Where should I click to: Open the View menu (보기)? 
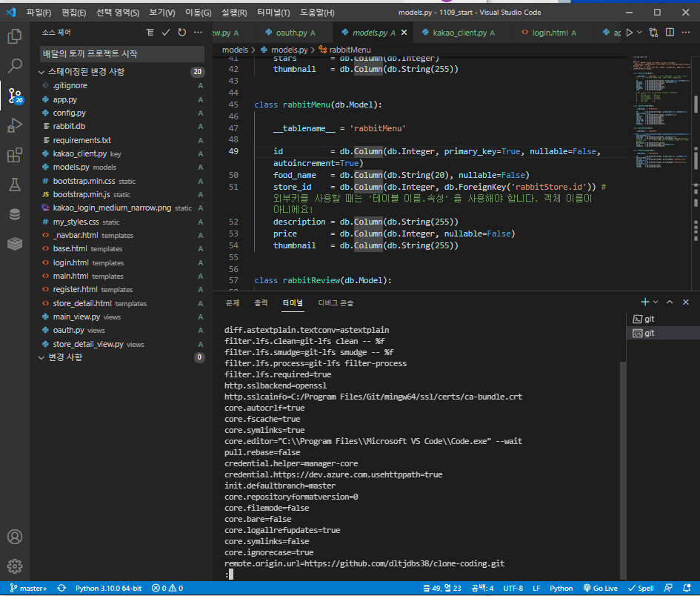[x=161, y=13]
